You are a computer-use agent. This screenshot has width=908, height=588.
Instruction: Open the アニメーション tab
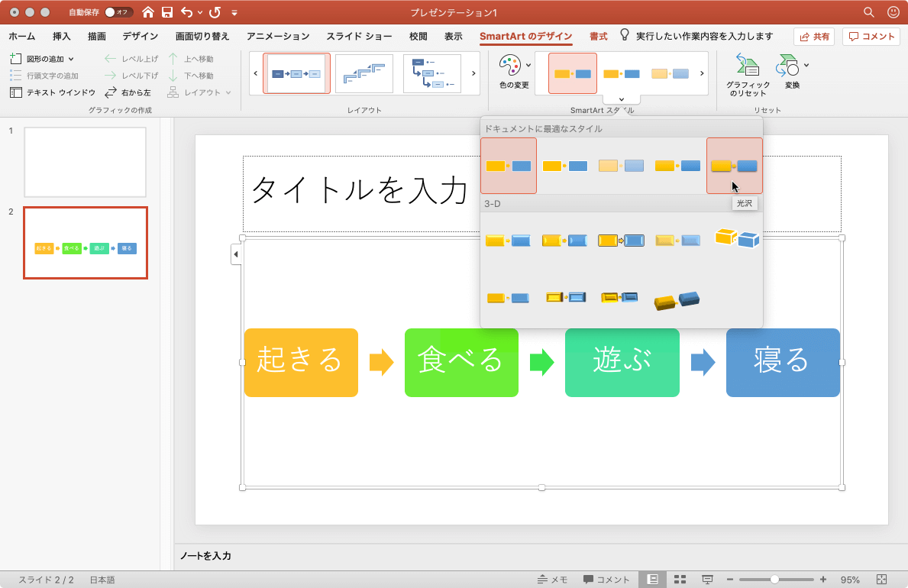coord(278,36)
